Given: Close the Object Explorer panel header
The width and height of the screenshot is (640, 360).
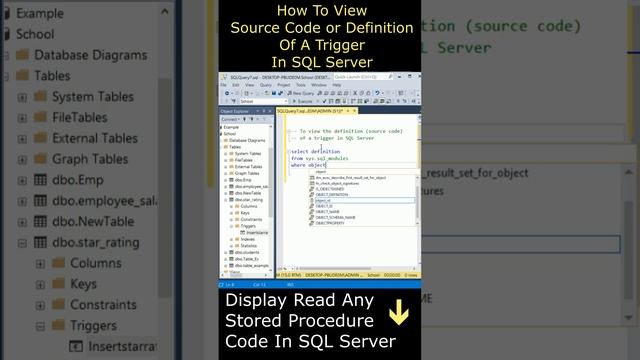Looking at the screenshot, I should point(270,111).
